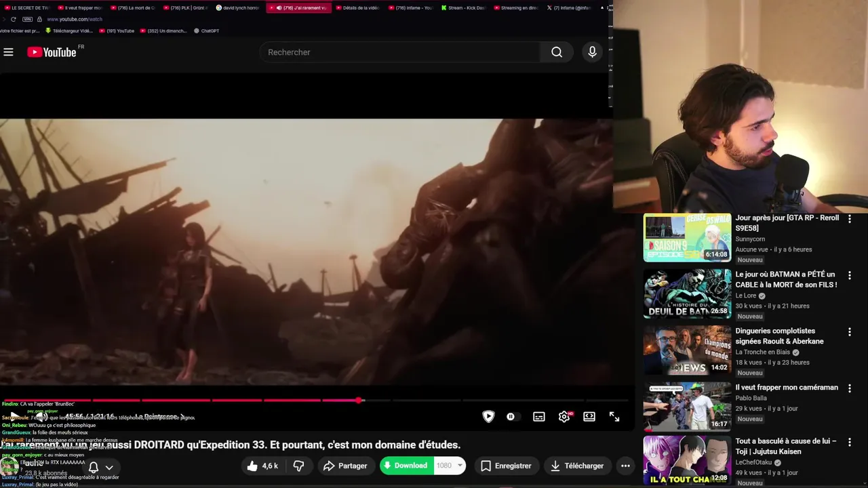The image size is (868, 488).
Task: Open the 1080 quality dropdown
Action: point(450,466)
